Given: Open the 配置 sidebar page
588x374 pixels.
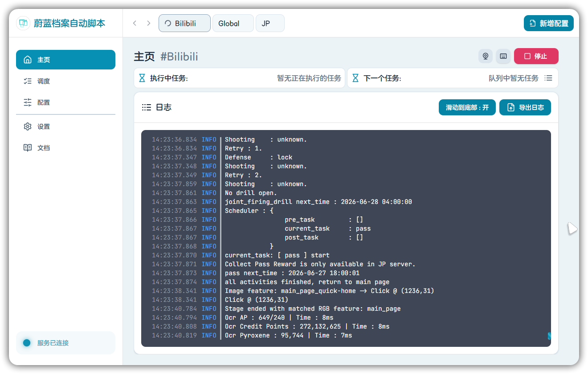Looking at the screenshot, I should click(x=65, y=102).
